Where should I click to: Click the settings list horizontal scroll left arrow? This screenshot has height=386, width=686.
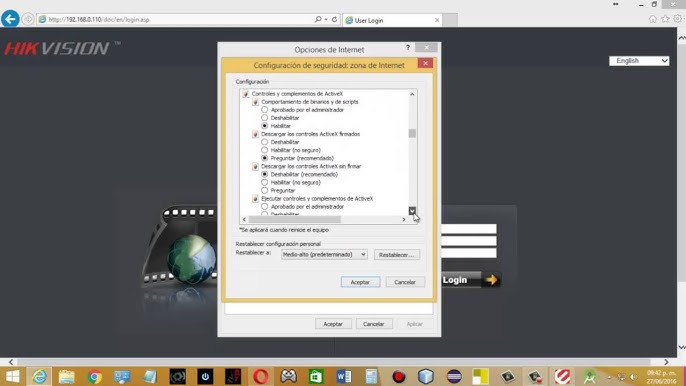click(244, 219)
